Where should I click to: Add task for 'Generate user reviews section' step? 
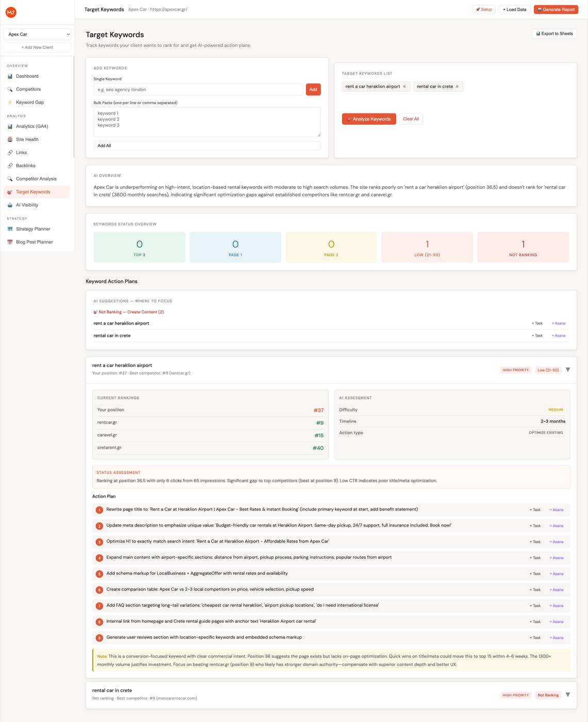tap(535, 638)
